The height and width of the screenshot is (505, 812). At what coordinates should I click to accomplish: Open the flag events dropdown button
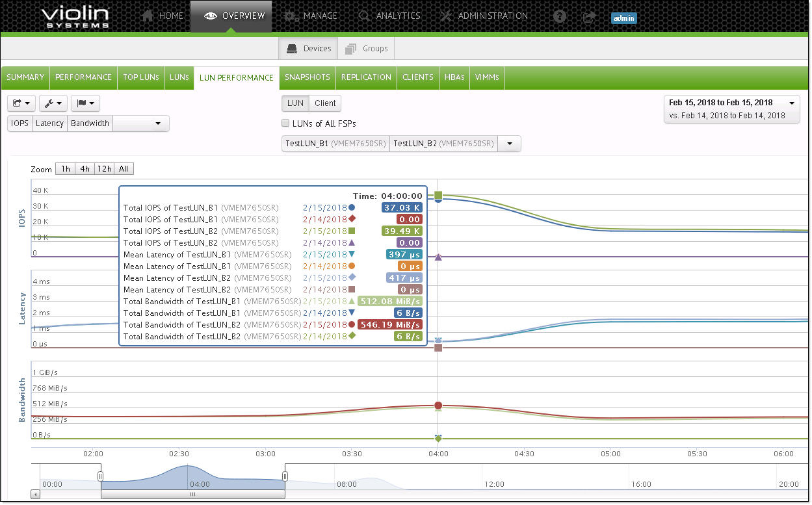pos(85,103)
